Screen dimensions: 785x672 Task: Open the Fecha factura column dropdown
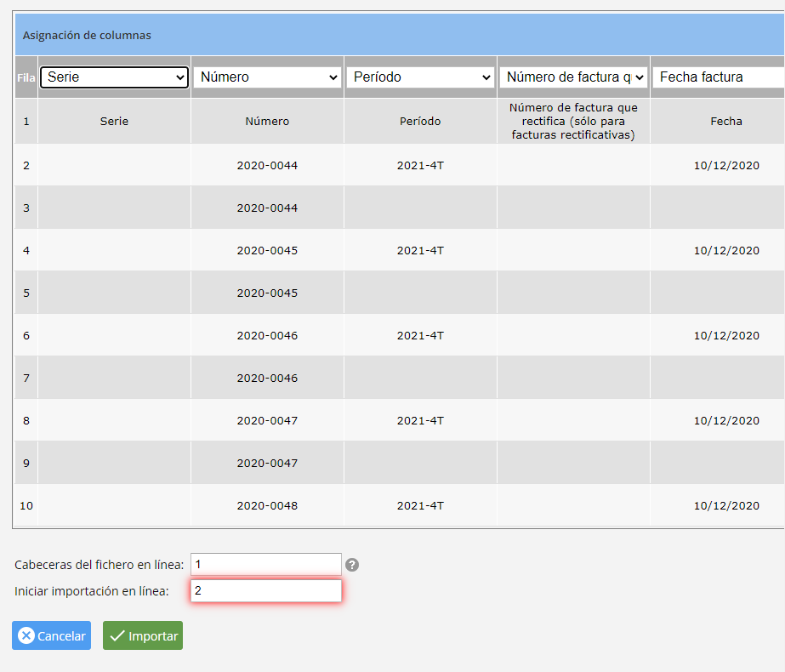[x=719, y=77]
